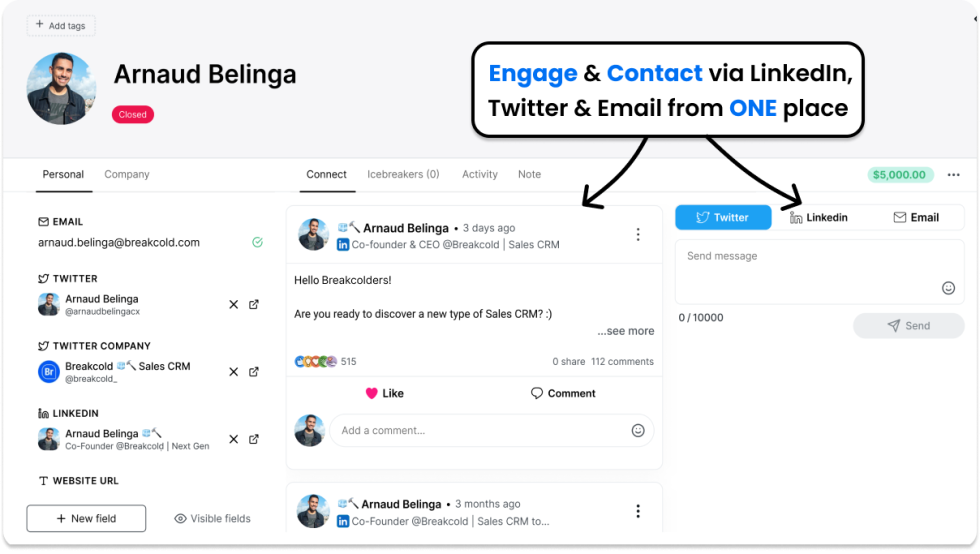Viewport: 980px width, 554px height.
Task: Remove the LinkedIn profile entry
Action: pos(233,440)
